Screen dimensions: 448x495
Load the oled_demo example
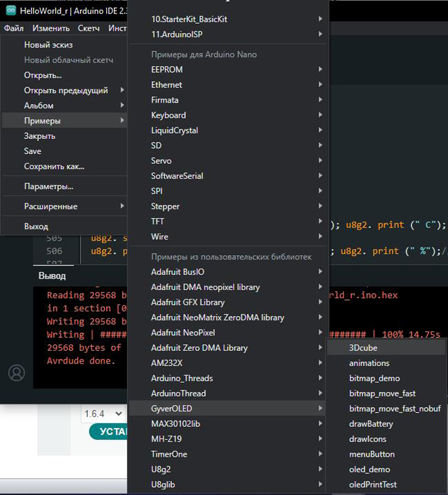point(386,469)
